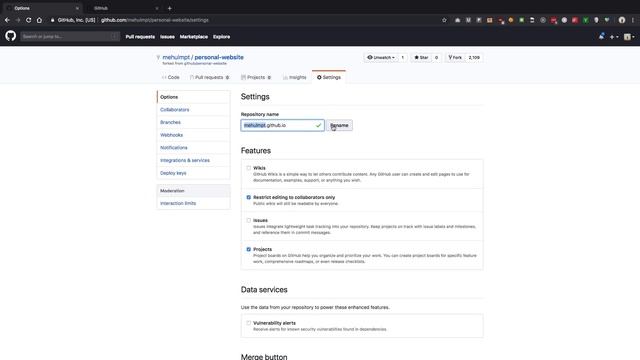The height and width of the screenshot is (360, 640).
Task: Click the Moderation sidebar header
Action: click(x=193, y=191)
